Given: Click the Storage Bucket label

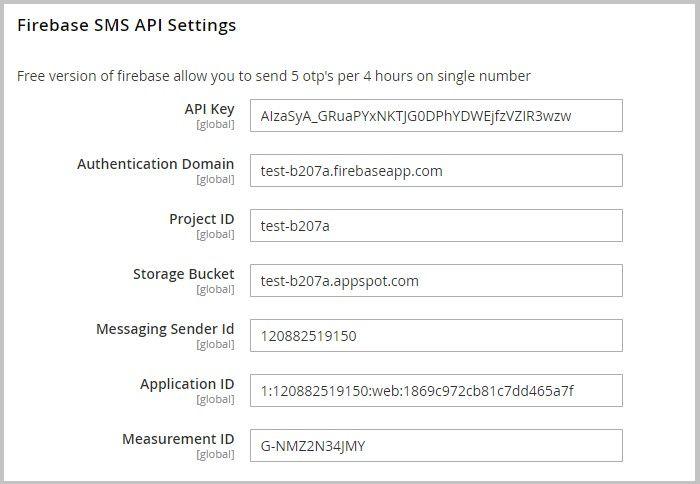Looking at the screenshot, I should [183, 274].
